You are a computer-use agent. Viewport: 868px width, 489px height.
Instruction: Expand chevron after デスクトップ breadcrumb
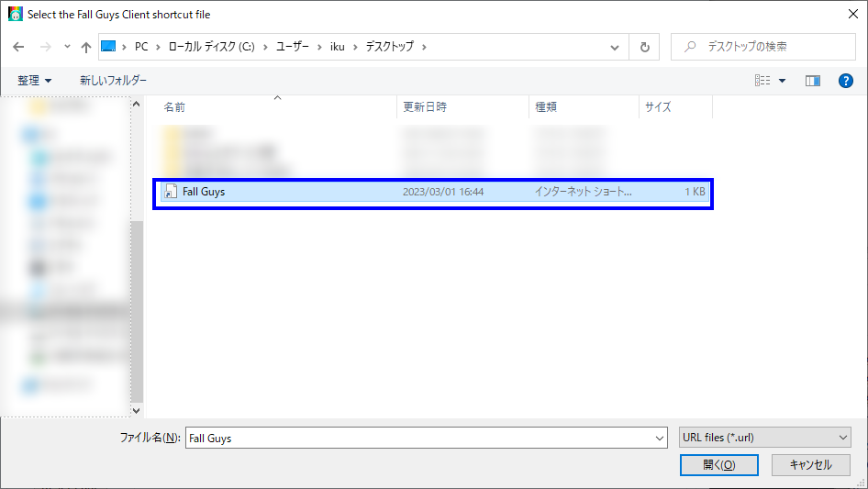pos(424,47)
